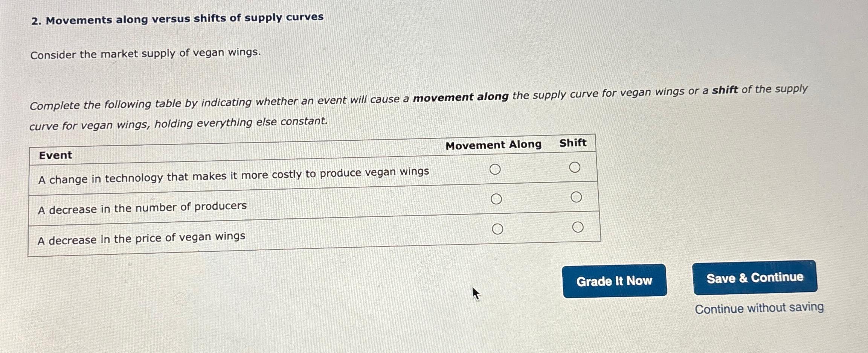Select Shift for the technology cost event
The image size is (868, 353).
(575, 167)
